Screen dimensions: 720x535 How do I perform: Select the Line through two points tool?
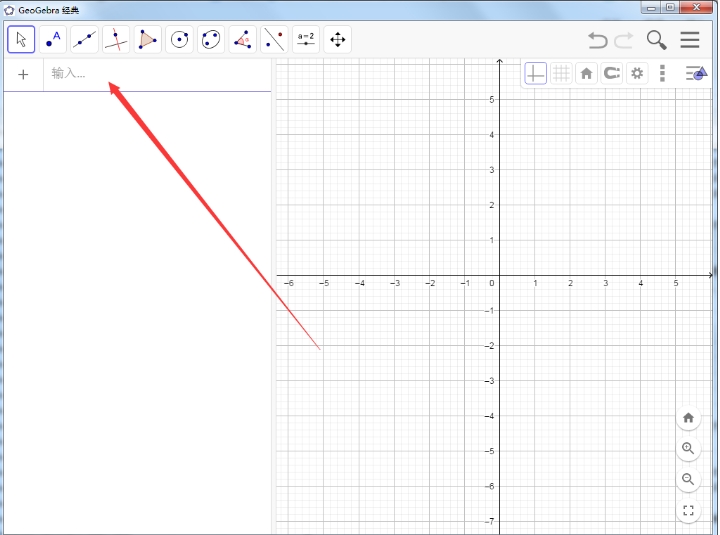click(84, 39)
